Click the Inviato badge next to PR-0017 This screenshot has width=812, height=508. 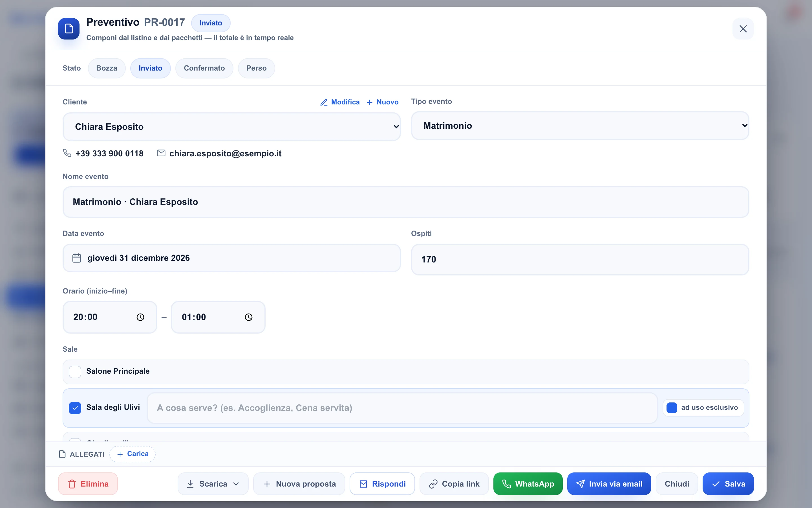(211, 23)
